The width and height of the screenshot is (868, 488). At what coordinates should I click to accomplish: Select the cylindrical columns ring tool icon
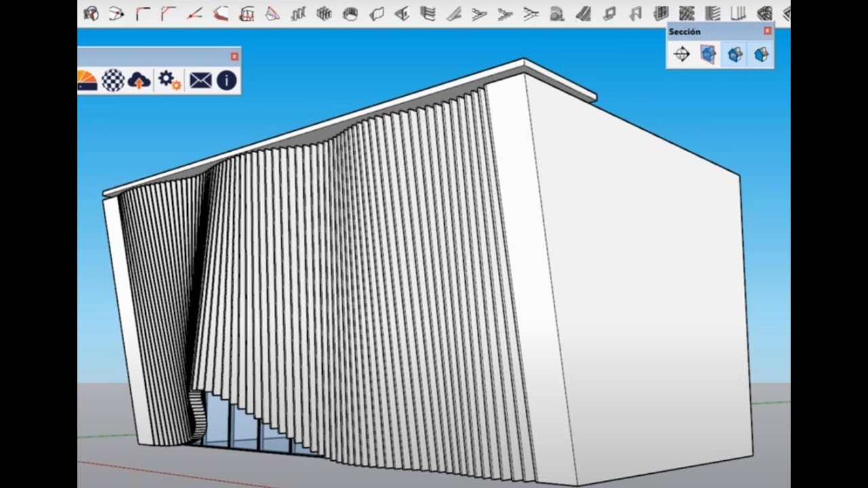pyautogui.click(x=351, y=14)
